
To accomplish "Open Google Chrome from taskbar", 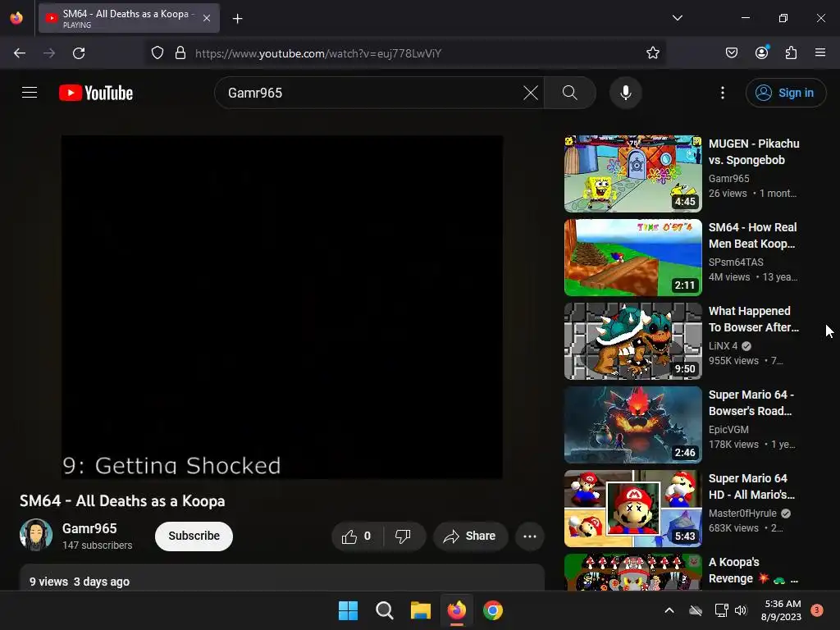I will (493, 610).
